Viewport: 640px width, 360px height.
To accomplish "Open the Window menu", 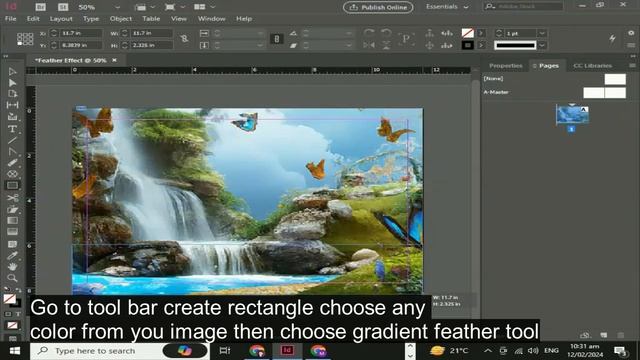I will (211, 19).
